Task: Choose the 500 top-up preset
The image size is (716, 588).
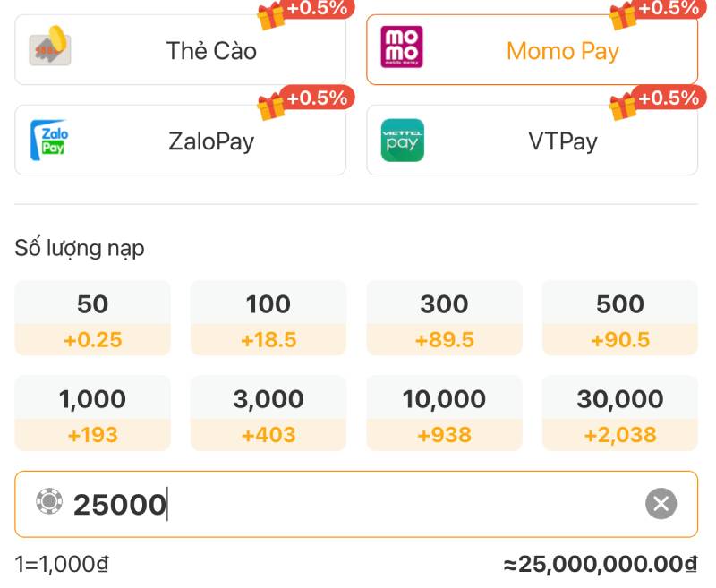Action: pos(619,318)
